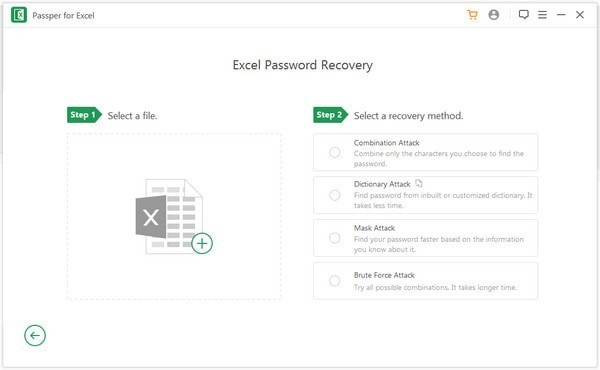Select the Dictionary Attack radio button
The image size is (600, 370).
334,195
